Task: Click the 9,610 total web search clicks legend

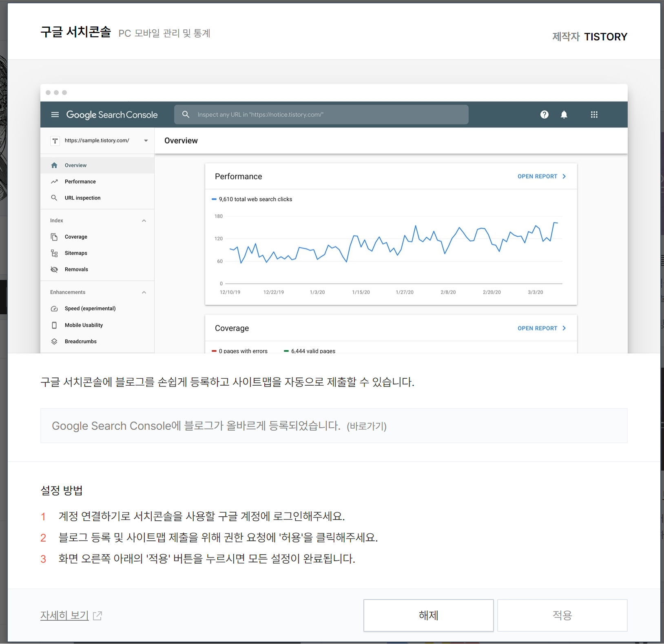Action: [x=252, y=199]
